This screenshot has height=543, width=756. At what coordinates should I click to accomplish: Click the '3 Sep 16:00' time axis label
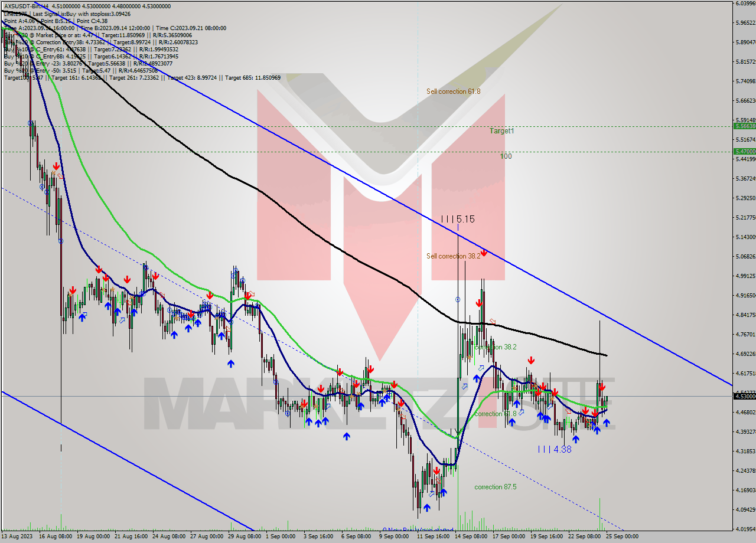pos(318,537)
